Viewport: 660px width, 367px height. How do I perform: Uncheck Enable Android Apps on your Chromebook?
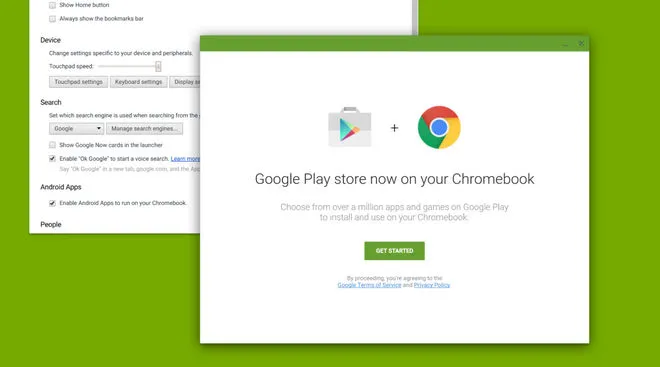(52, 203)
